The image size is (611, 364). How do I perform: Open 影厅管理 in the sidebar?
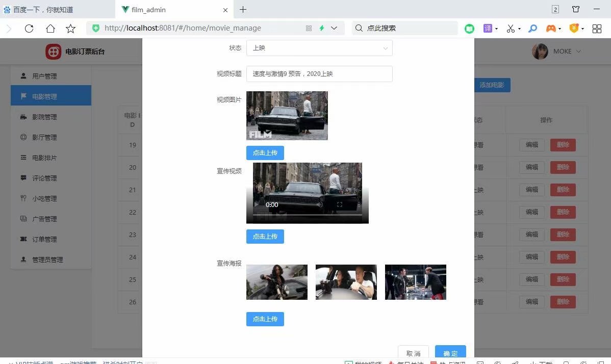click(x=51, y=137)
